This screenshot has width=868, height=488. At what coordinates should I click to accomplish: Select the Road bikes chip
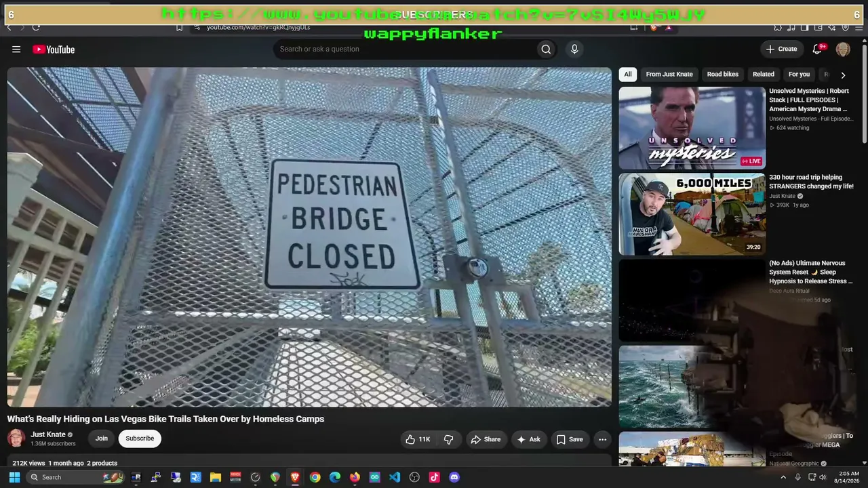[x=723, y=75]
